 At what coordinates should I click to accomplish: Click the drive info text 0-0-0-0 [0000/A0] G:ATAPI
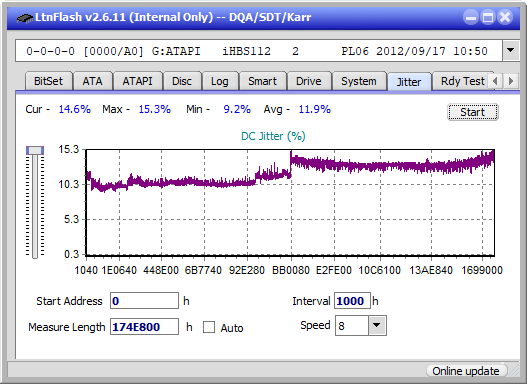(113, 51)
